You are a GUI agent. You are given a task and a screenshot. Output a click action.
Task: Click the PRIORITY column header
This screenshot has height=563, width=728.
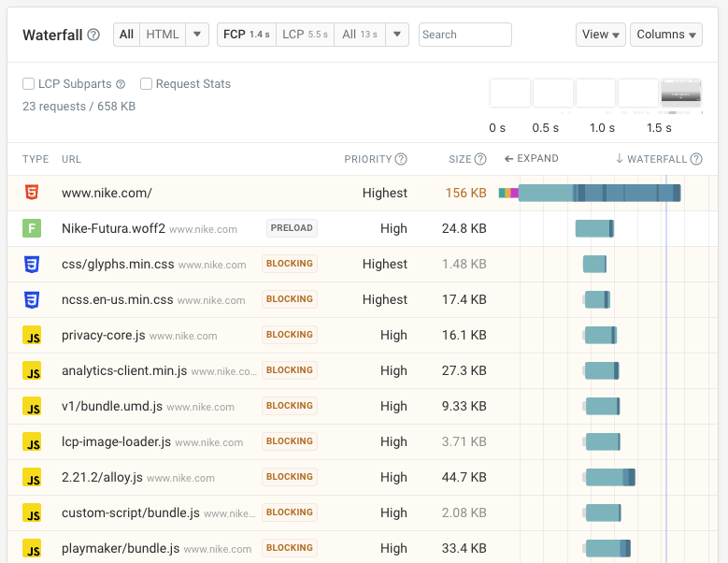coord(368,159)
